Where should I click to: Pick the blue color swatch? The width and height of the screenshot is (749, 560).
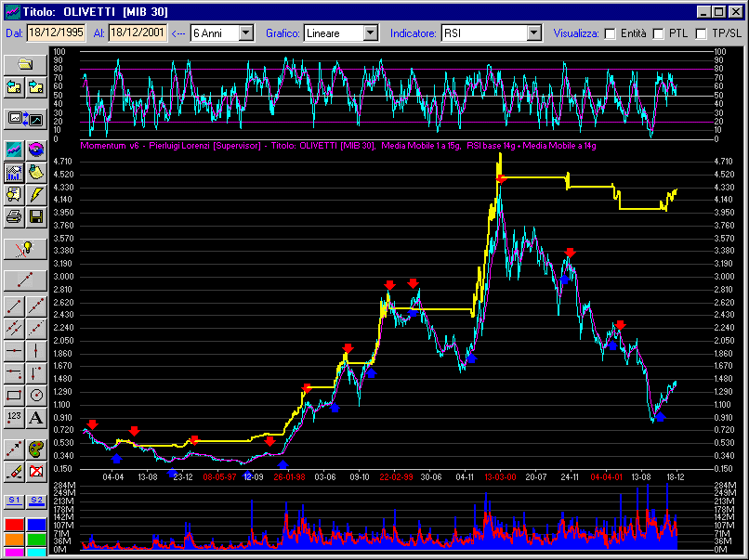[x=36, y=525]
